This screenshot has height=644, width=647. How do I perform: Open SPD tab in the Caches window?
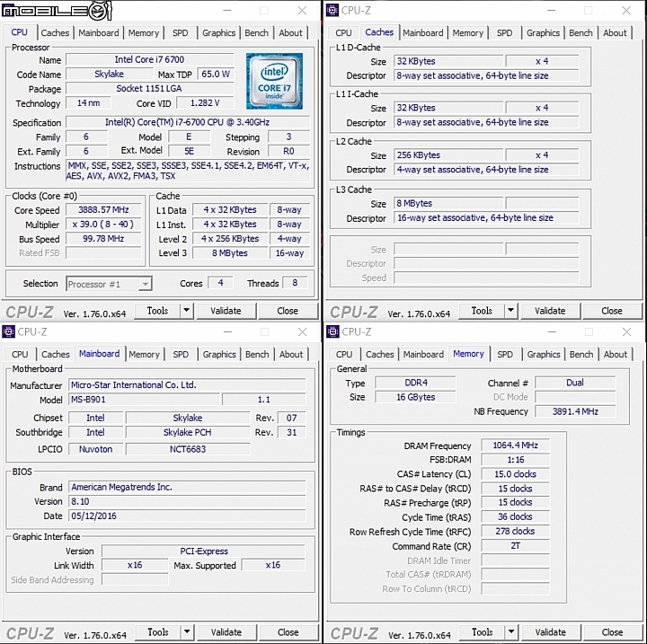coord(505,33)
